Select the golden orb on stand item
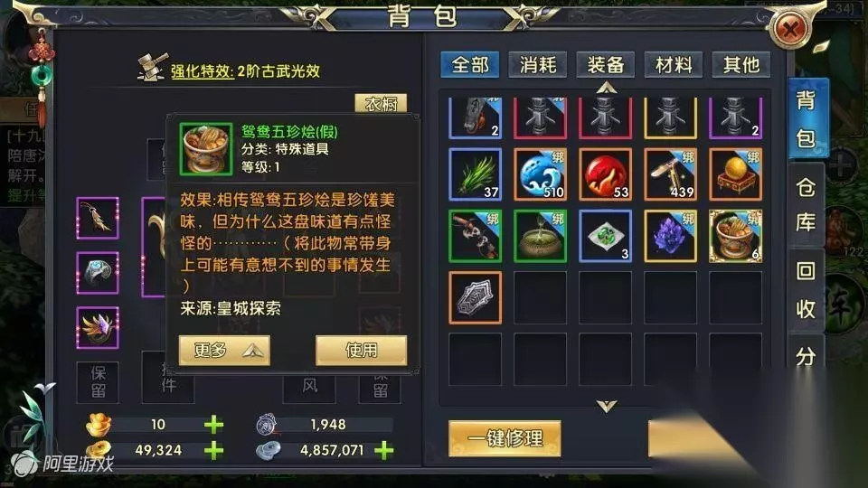The height and width of the screenshot is (488, 868). point(735,174)
